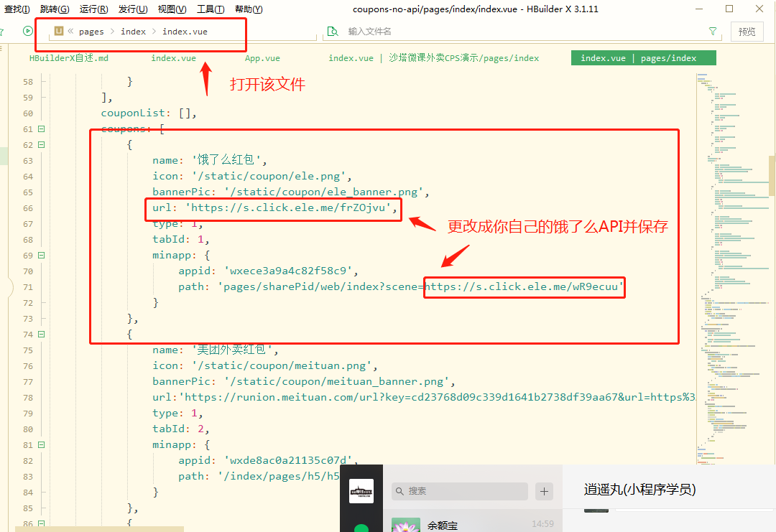Click the 'couponList: [],' code line
Screen dimensions: 776x532
pyautogui.click(x=149, y=113)
